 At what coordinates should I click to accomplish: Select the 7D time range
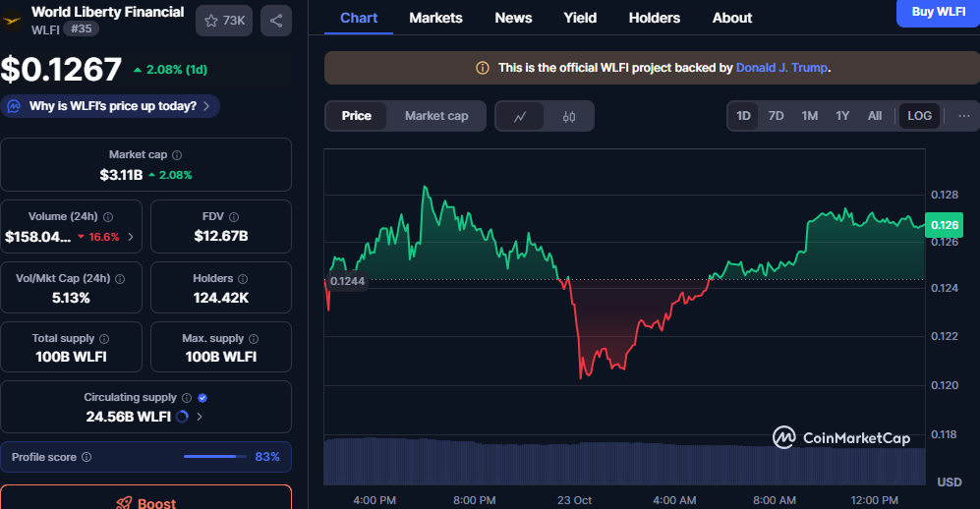[x=776, y=116]
